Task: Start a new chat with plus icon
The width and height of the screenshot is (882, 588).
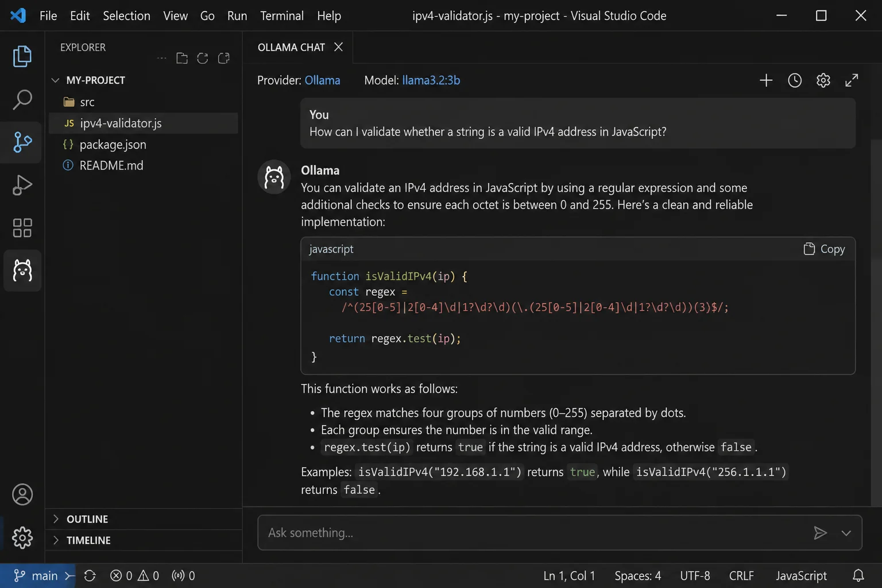Action: (x=766, y=80)
